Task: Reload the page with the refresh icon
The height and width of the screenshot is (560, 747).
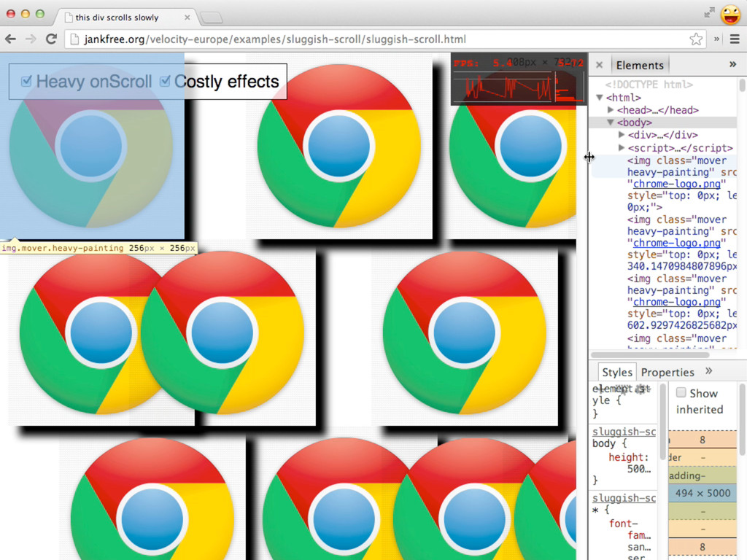Action: (51, 39)
